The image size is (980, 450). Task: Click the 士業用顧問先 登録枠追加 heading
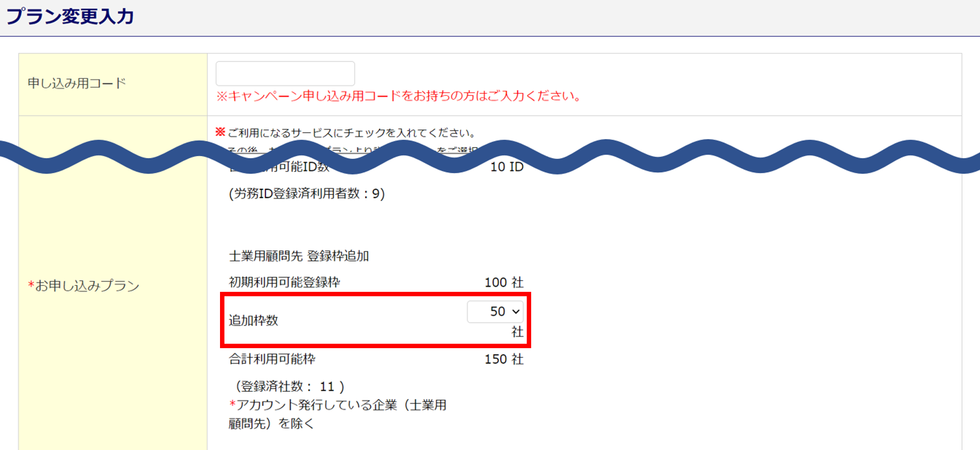click(x=299, y=256)
